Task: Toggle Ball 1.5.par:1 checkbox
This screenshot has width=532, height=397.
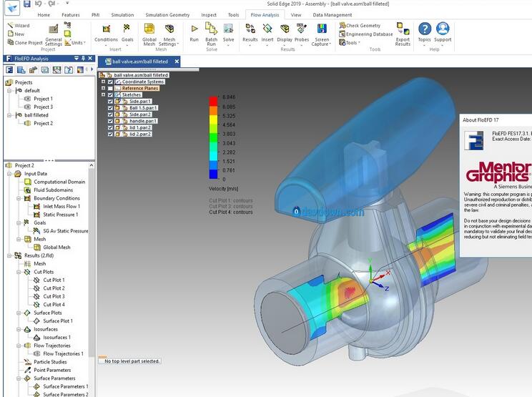Action: pyautogui.click(x=110, y=108)
